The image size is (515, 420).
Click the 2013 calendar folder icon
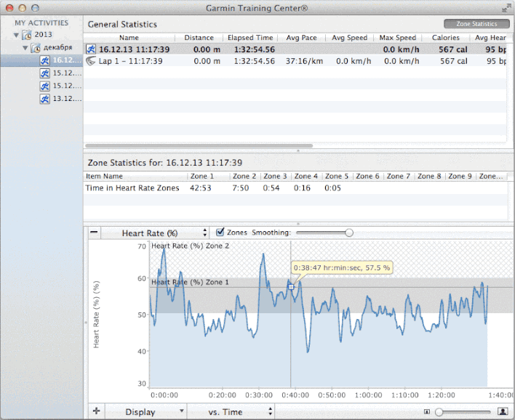(x=26, y=35)
